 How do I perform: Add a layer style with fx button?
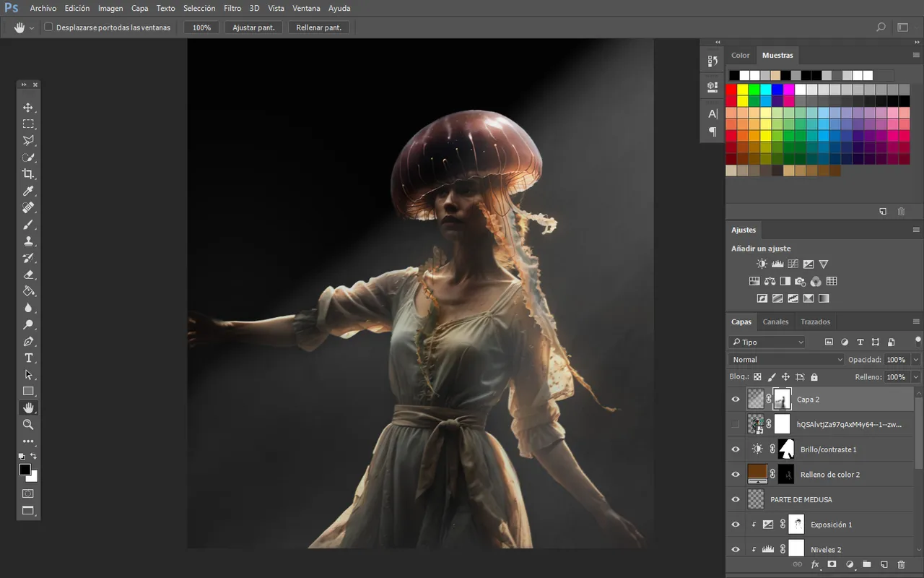[815, 564]
